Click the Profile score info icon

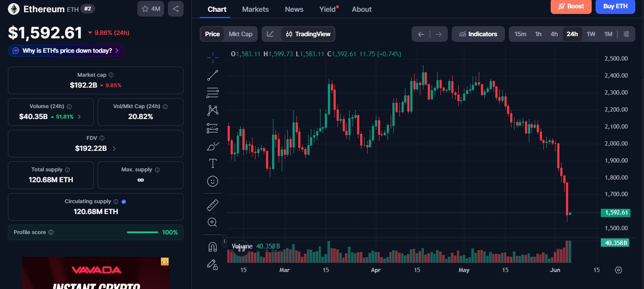pyautogui.click(x=51, y=232)
